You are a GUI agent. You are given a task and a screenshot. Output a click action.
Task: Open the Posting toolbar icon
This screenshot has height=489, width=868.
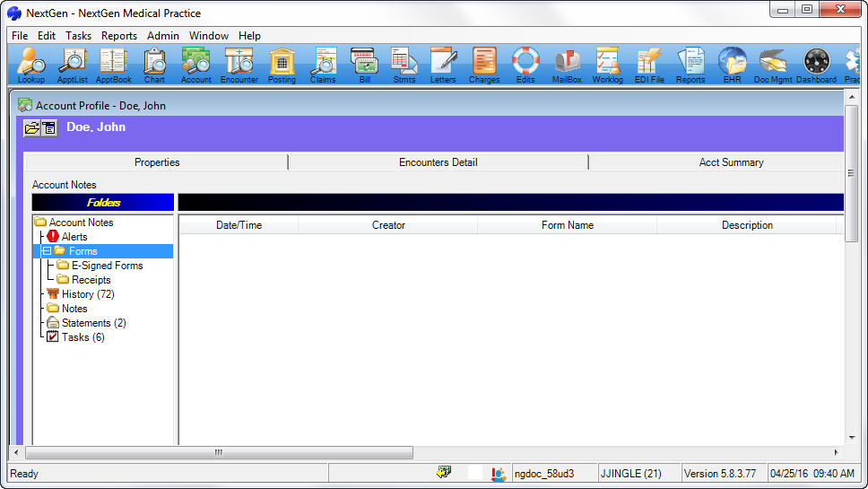pos(282,65)
